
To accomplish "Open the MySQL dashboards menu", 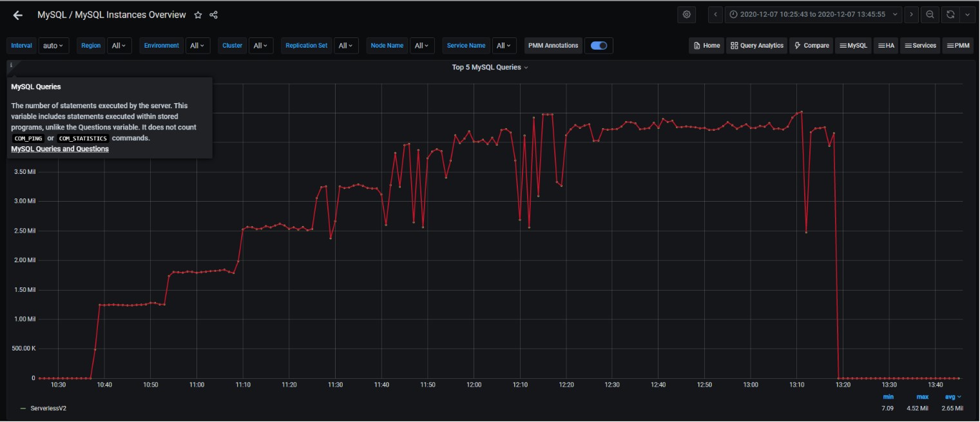I will pyautogui.click(x=853, y=46).
